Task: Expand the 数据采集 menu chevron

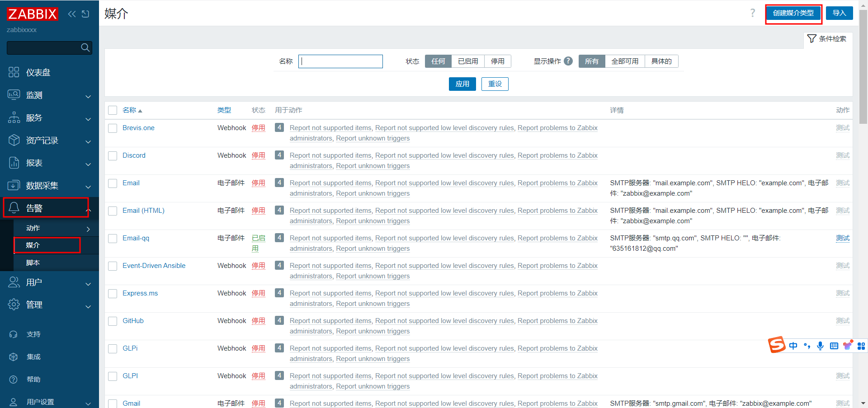Action: [88, 187]
